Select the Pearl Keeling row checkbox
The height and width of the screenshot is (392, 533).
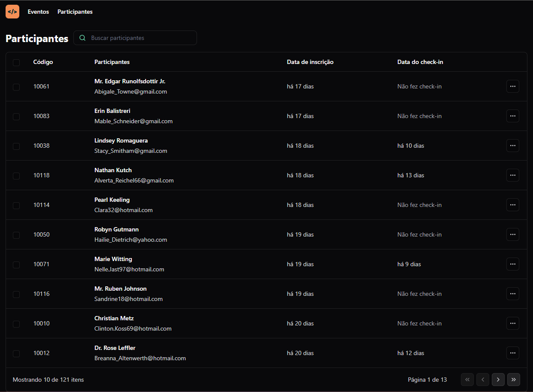(16, 205)
